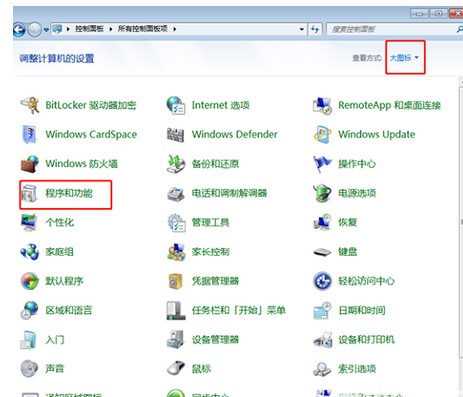Open the 轻松访问中心 icon
The height and width of the screenshot is (397, 463).
[x=322, y=281]
